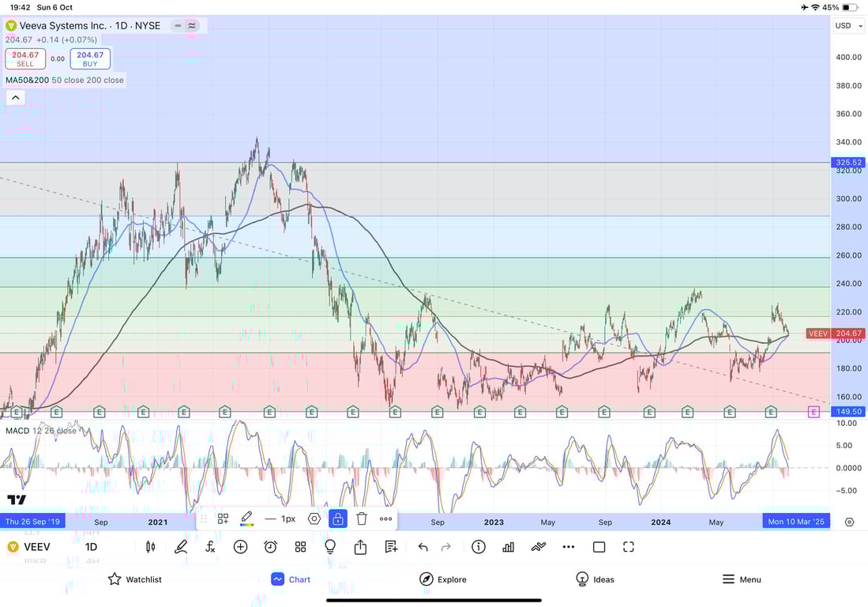Click the Thu 26 Sep '19 date label
This screenshot has width=868, height=607.
[32, 522]
